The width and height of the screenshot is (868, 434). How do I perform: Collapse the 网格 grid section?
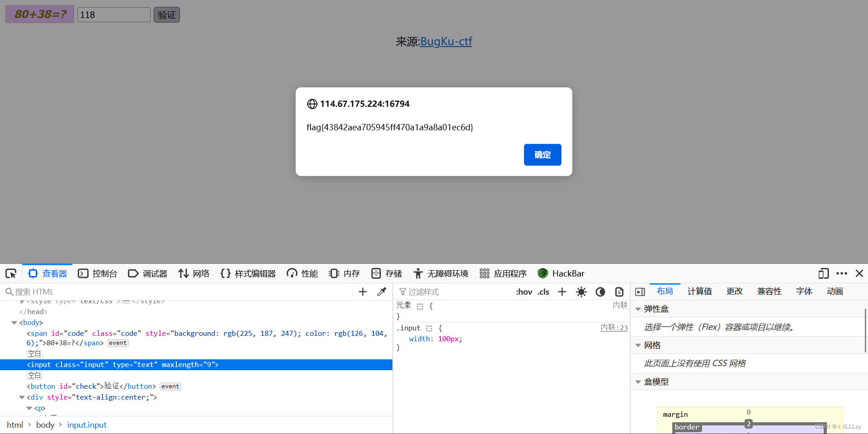(x=638, y=345)
